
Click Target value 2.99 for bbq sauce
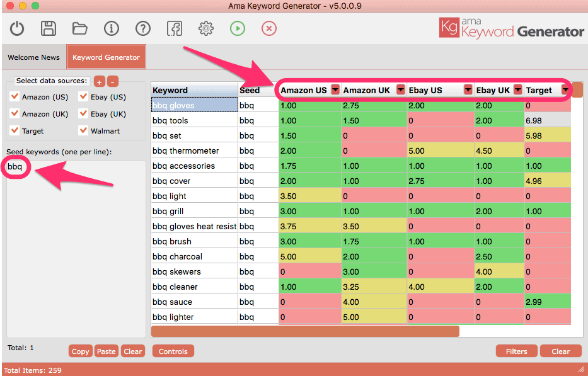548,302
